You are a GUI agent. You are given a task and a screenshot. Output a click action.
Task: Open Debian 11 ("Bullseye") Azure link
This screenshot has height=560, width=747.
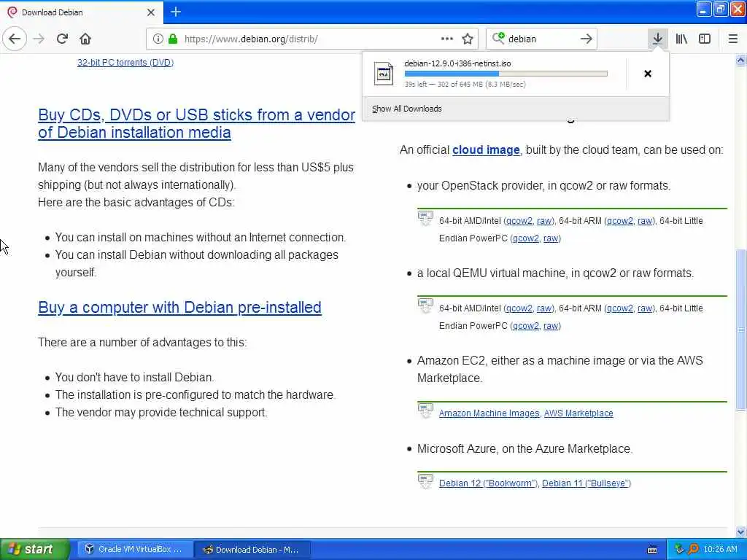click(x=587, y=483)
